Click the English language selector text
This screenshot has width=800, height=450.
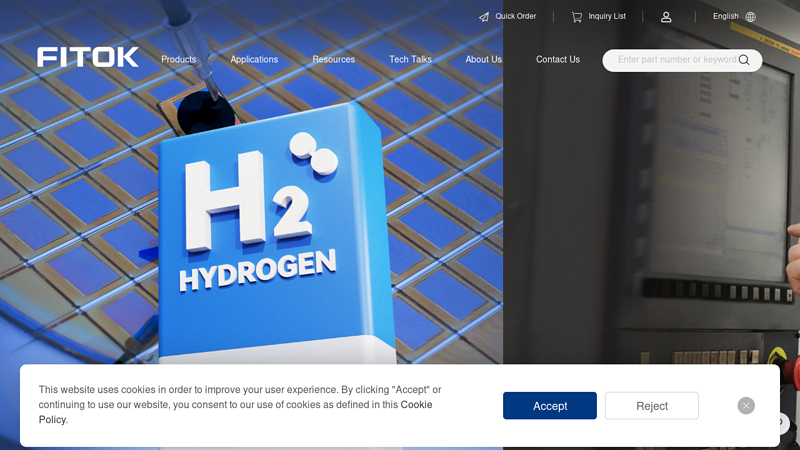(x=725, y=17)
